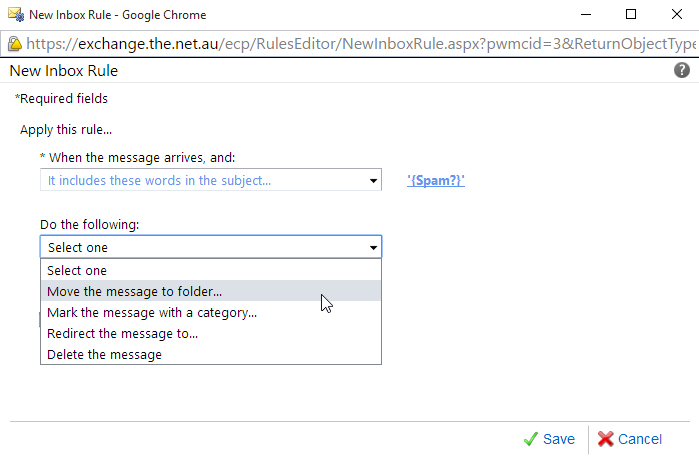This screenshot has width=699, height=457.
Task: Save the new inbox rule
Action: pos(549,439)
